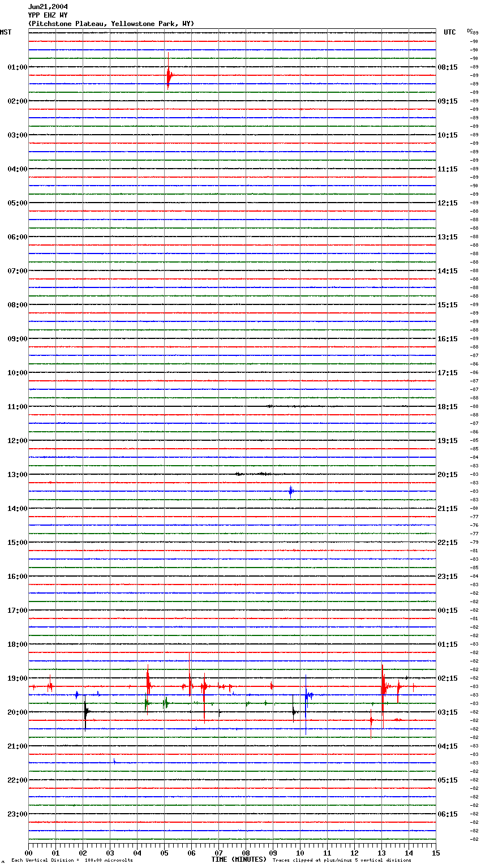Click the minute 15 tick label
The height and width of the screenshot is (868, 481).
click(x=436, y=853)
